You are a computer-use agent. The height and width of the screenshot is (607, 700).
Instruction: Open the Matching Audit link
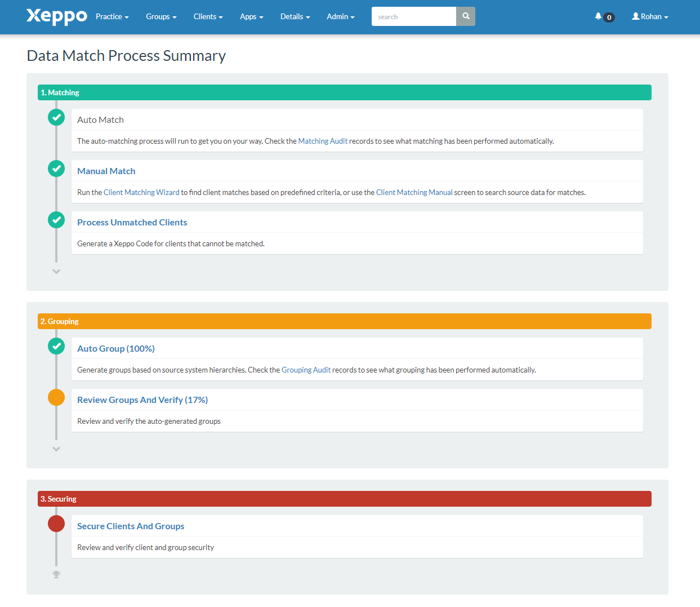(323, 141)
